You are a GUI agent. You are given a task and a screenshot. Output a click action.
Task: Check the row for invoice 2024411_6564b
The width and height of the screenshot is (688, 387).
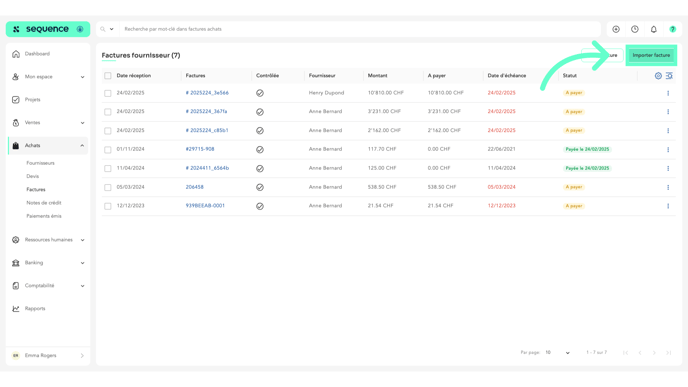(108, 168)
